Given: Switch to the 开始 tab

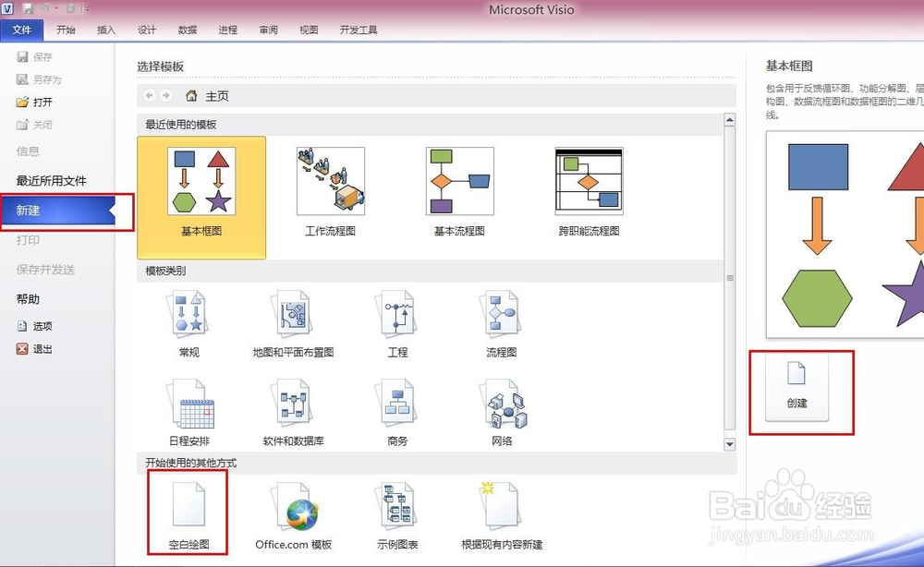Looking at the screenshot, I should tap(66, 30).
